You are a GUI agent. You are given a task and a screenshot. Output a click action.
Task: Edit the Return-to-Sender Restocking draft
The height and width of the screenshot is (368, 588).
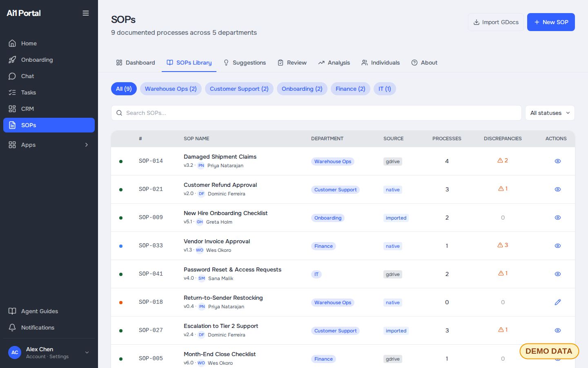(x=558, y=302)
